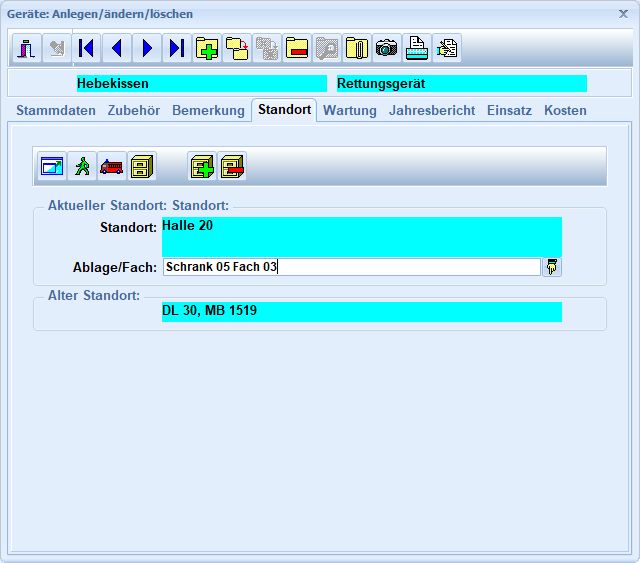This screenshot has width=640, height=563.
Task: Go to the next device record
Action: pos(147,48)
